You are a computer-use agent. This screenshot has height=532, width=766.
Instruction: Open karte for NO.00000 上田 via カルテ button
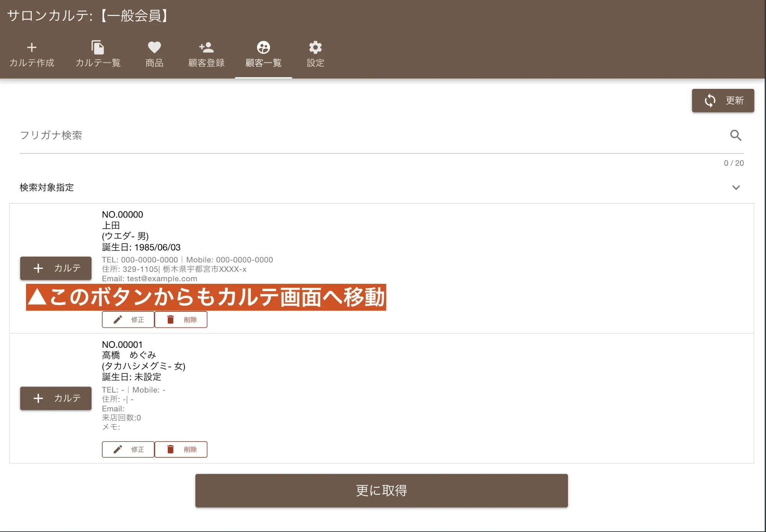click(x=56, y=268)
